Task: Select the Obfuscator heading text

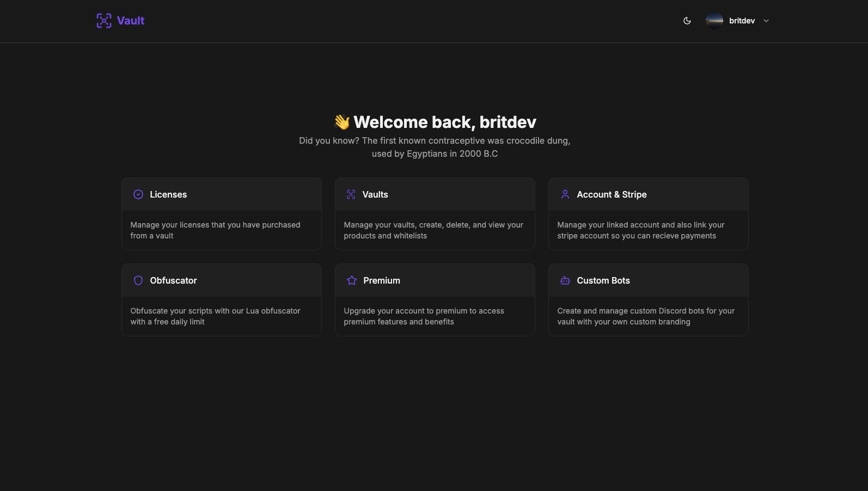Action: [x=173, y=280]
